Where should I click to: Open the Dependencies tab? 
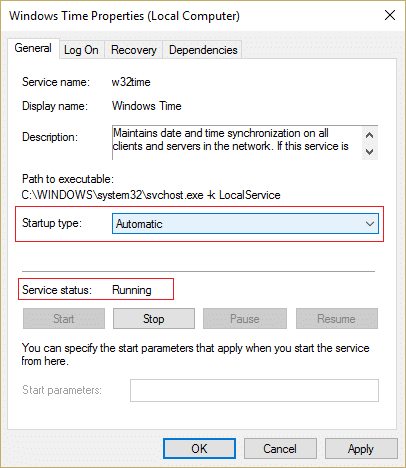[x=203, y=50]
